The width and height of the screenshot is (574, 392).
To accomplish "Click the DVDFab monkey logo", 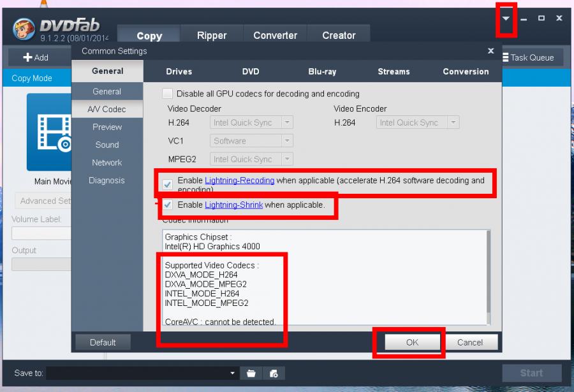I will [x=24, y=29].
